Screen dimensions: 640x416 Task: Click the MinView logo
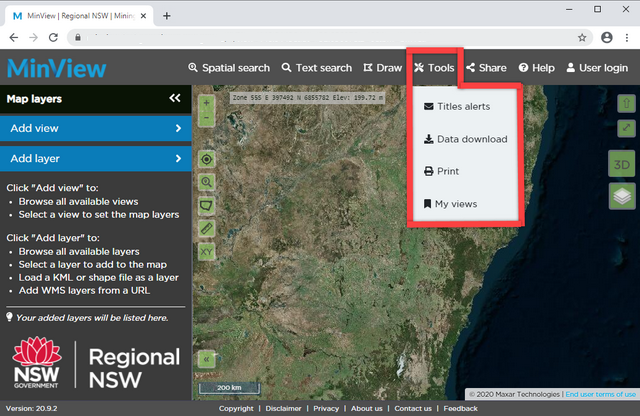coord(57,68)
